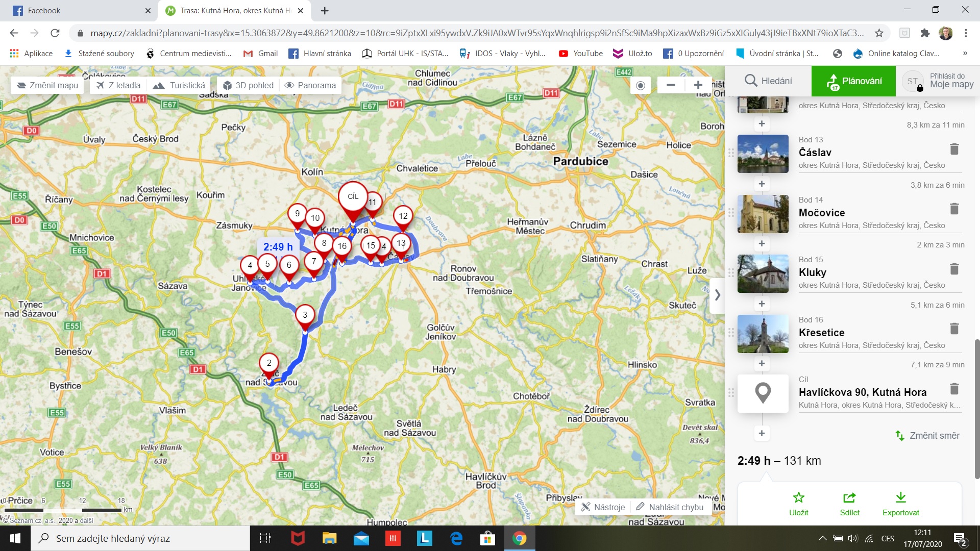The width and height of the screenshot is (980, 551).
Task: Delete the Čáslav waypoint with trash icon
Action: click(x=954, y=149)
